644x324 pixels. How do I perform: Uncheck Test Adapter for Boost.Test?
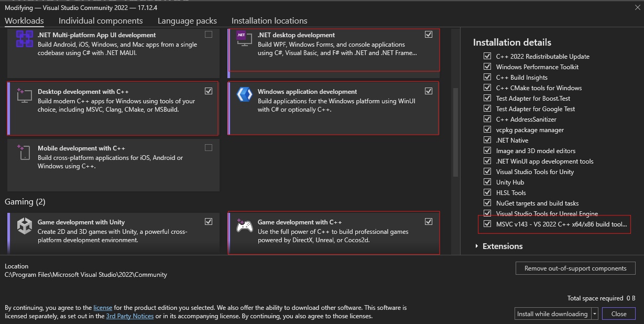(487, 98)
